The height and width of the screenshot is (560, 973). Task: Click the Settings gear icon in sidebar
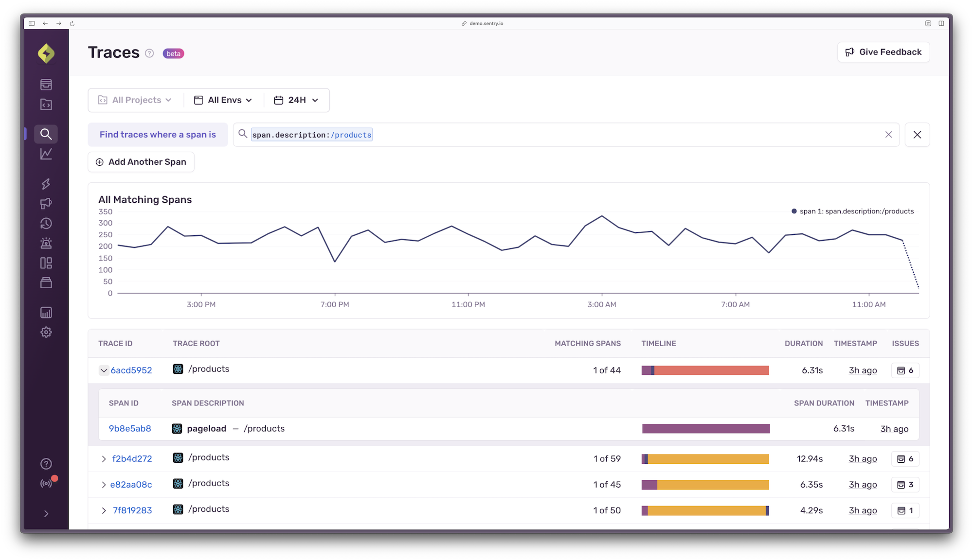point(46,332)
